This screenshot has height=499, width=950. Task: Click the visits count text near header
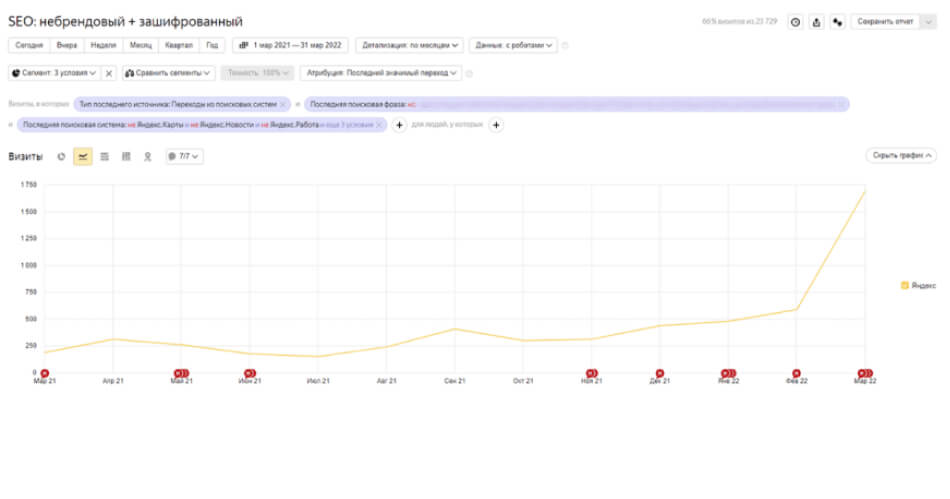click(x=739, y=22)
